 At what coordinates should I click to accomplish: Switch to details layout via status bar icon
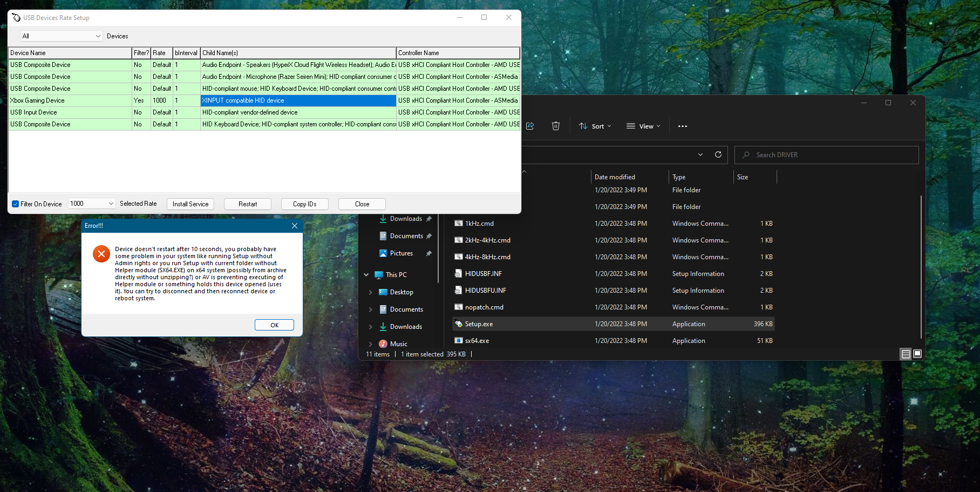(x=906, y=354)
